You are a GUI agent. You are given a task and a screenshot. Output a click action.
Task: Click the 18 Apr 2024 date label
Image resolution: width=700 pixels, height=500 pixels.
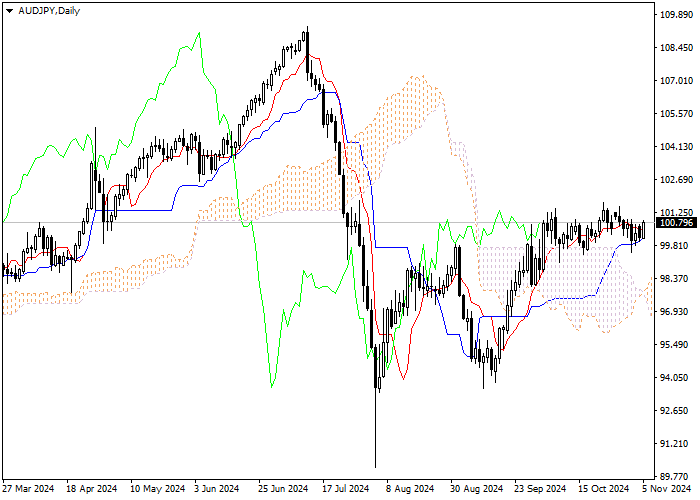[92, 489]
